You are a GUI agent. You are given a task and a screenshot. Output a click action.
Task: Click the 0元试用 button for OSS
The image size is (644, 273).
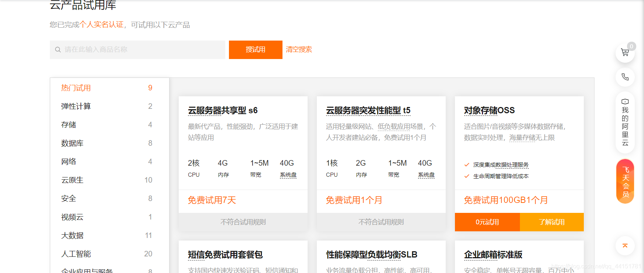pos(487,222)
